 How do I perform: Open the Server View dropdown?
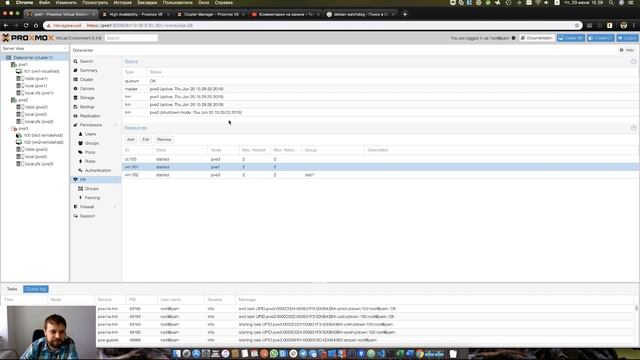coord(34,49)
